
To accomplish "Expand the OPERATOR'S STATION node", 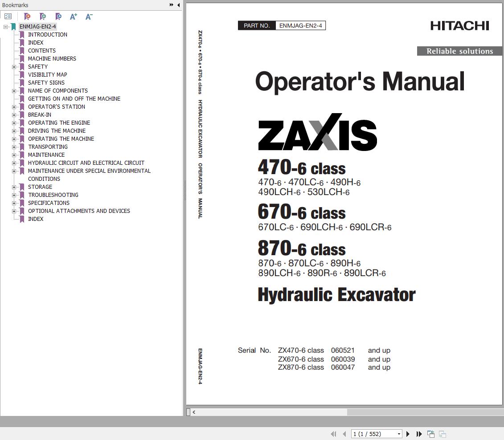I will [14, 107].
